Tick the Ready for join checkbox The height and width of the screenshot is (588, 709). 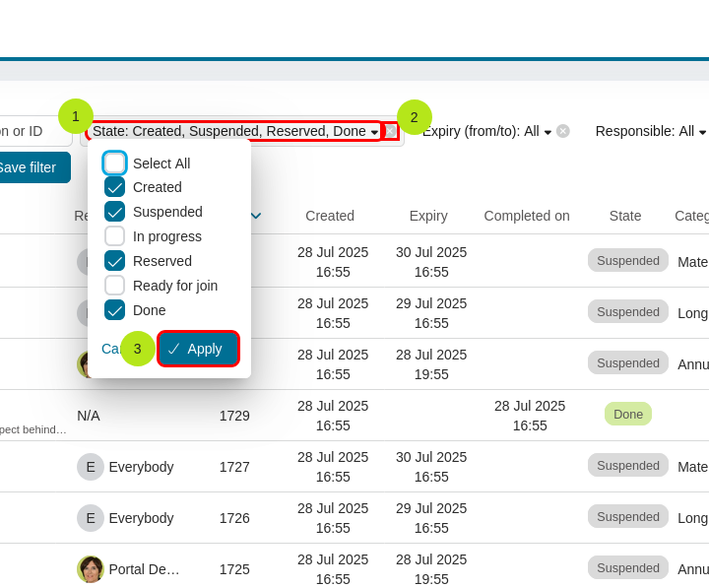[x=115, y=286]
